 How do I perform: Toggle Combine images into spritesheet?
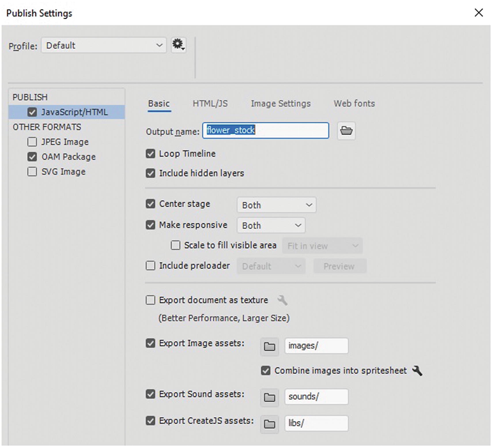[x=266, y=371]
